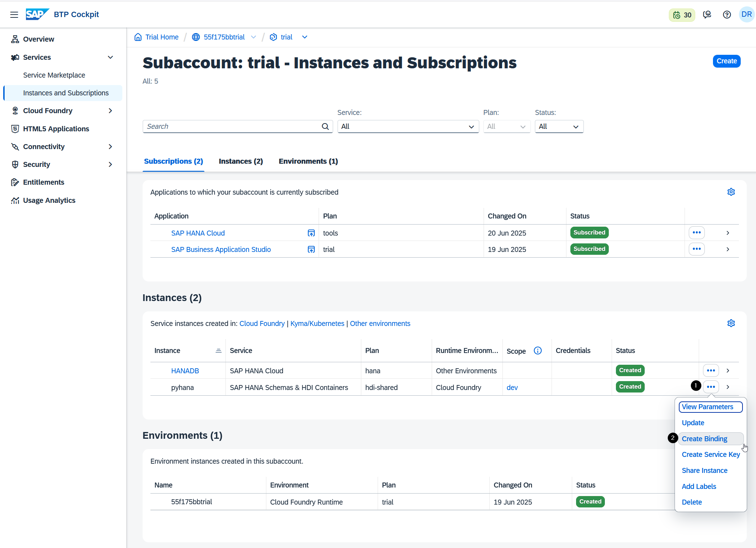Launch the SAP HANA Cloud application icon
The height and width of the screenshot is (548, 756).
pos(311,233)
